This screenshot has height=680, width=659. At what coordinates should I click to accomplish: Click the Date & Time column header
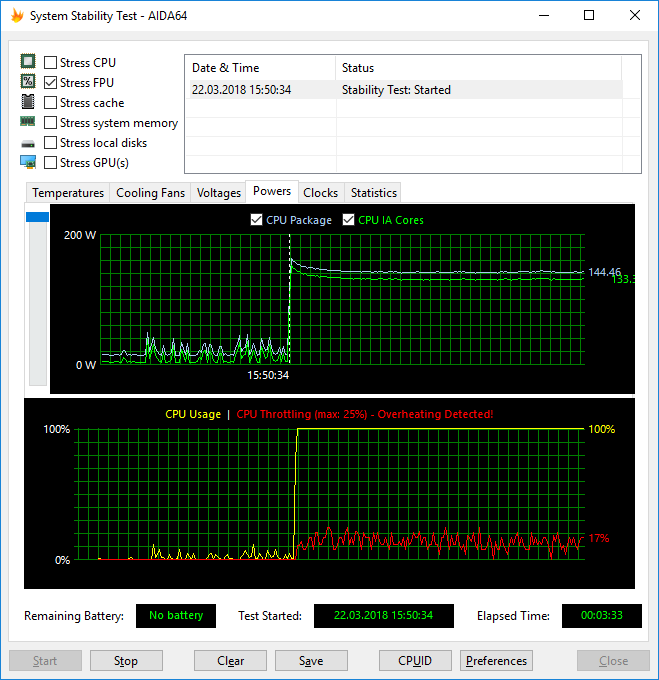261,68
